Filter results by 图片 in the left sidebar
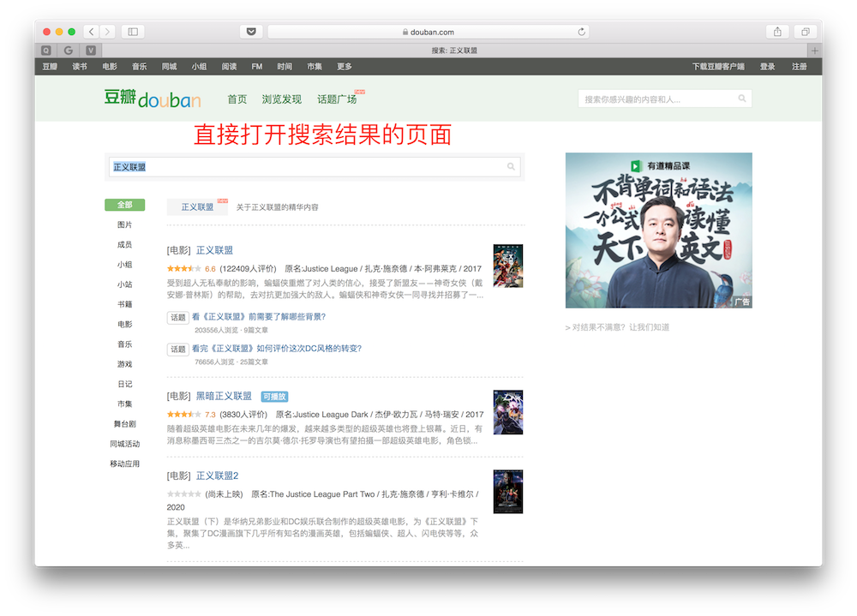 pyautogui.click(x=123, y=225)
